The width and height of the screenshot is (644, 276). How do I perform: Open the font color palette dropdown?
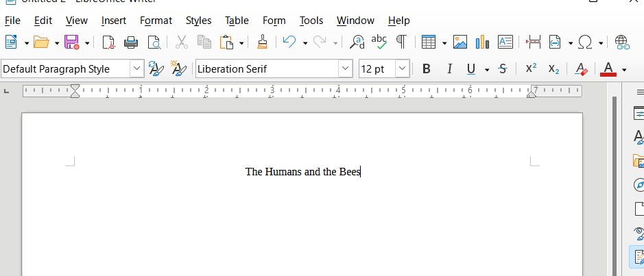pyautogui.click(x=624, y=70)
